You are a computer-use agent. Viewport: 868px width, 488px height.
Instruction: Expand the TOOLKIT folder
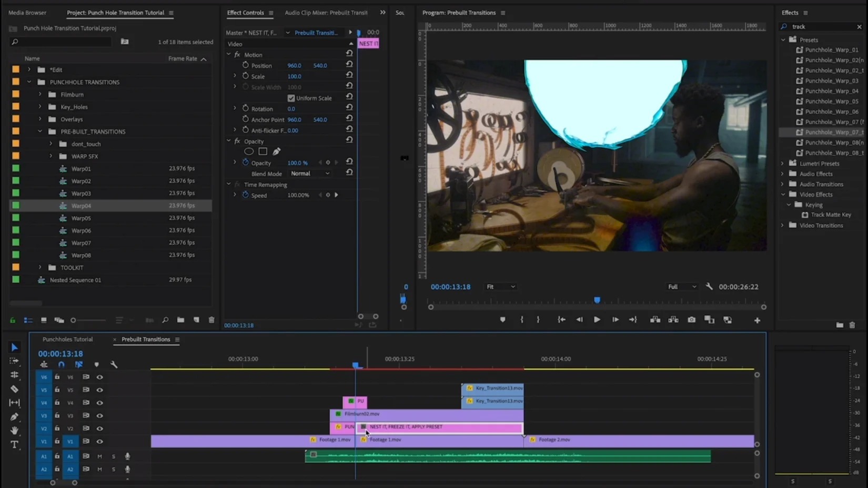pyautogui.click(x=40, y=268)
